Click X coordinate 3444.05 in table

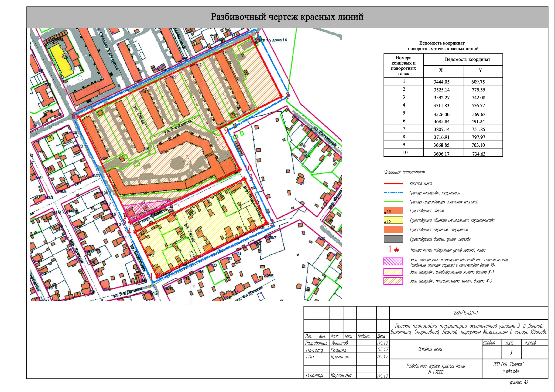pos(441,82)
